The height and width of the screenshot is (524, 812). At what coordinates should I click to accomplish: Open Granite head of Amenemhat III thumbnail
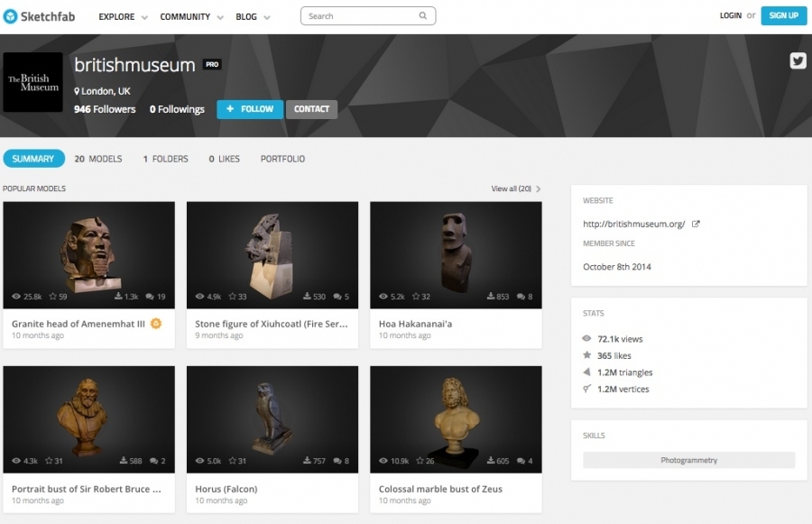(x=89, y=254)
